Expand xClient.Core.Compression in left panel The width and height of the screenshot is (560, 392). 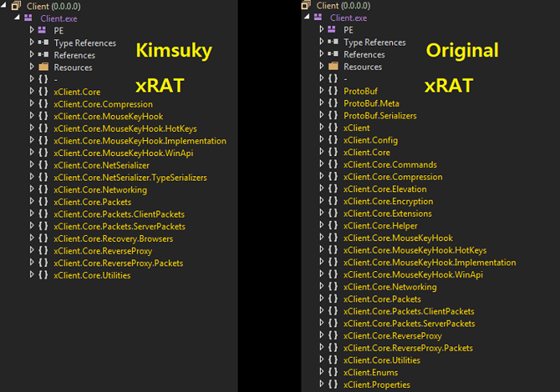[x=32, y=103]
